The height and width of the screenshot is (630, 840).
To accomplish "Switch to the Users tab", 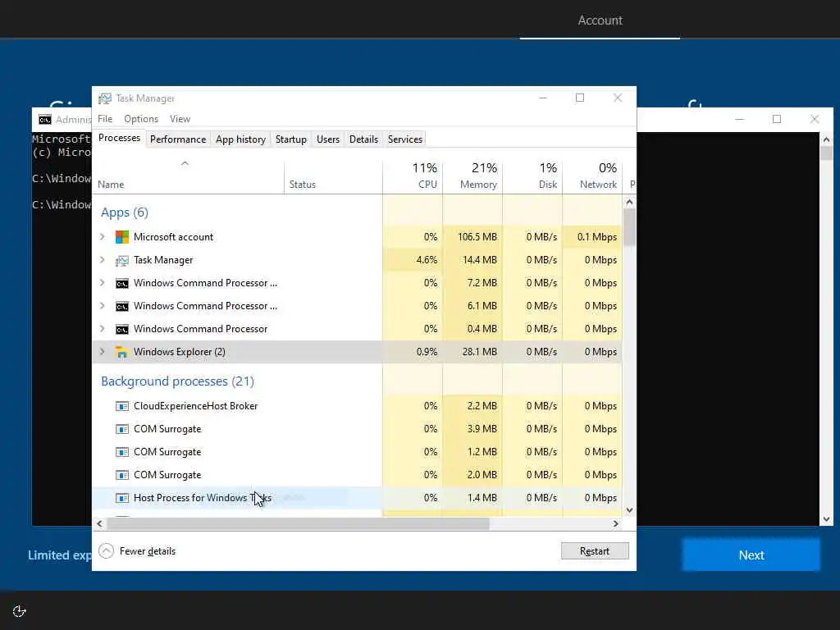I will click(x=328, y=139).
